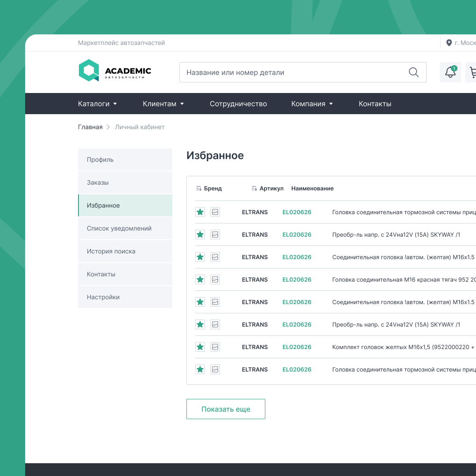476x476 pixels.
Task: Expand the Каталоги dropdown menu
Action: (97, 104)
